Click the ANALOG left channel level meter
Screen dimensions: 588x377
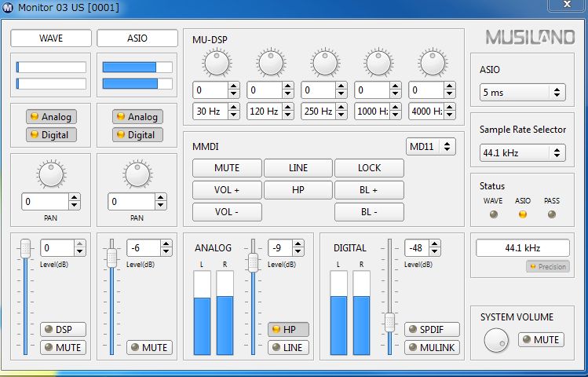(202, 313)
